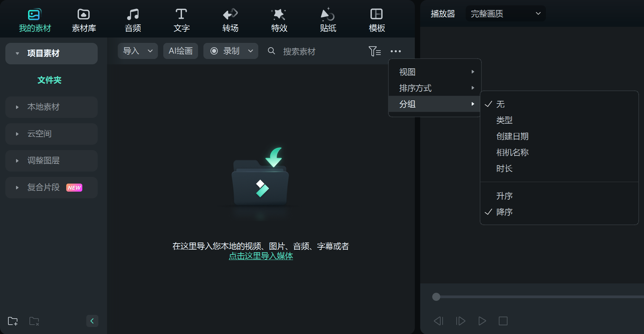Open the 特效 effects panel
Image resolution: width=644 pixels, height=334 pixels.
(x=279, y=19)
